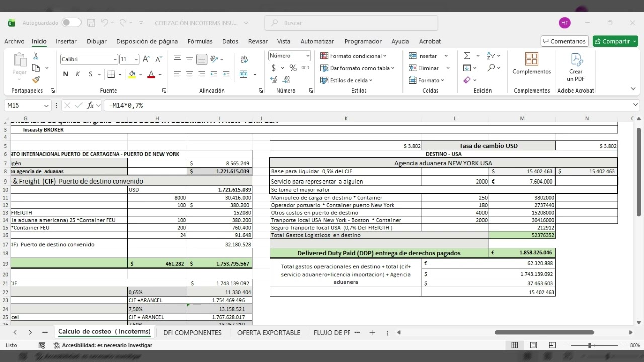The width and height of the screenshot is (644, 362).
Task: Toggle center horizontal alignment
Action: (x=189, y=74)
